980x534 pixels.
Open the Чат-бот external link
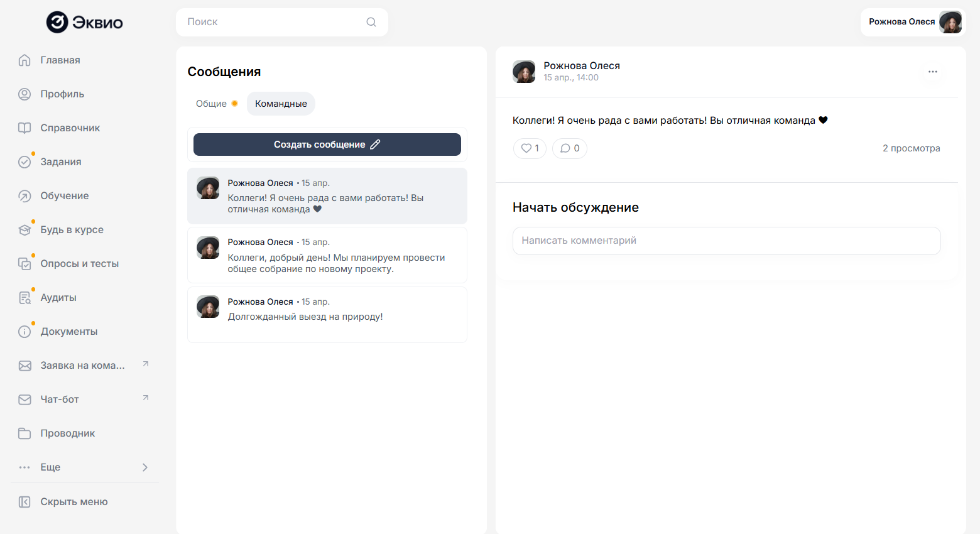pos(146,398)
